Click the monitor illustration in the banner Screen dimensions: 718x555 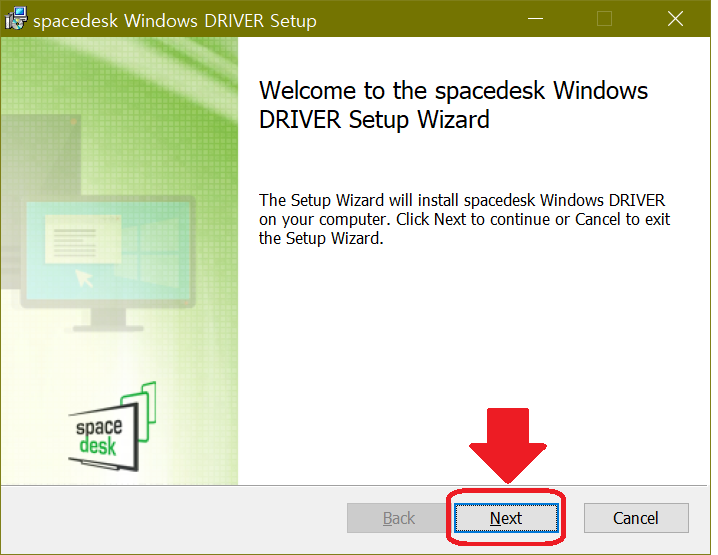point(108,263)
